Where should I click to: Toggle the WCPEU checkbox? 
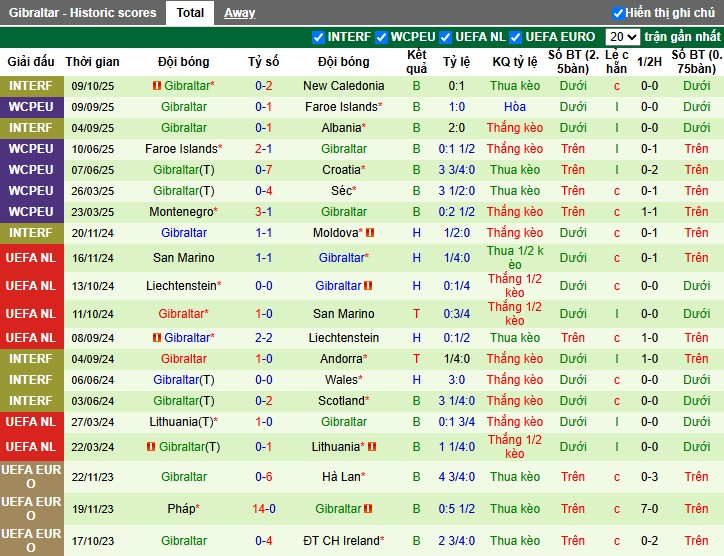coord(381,37)
